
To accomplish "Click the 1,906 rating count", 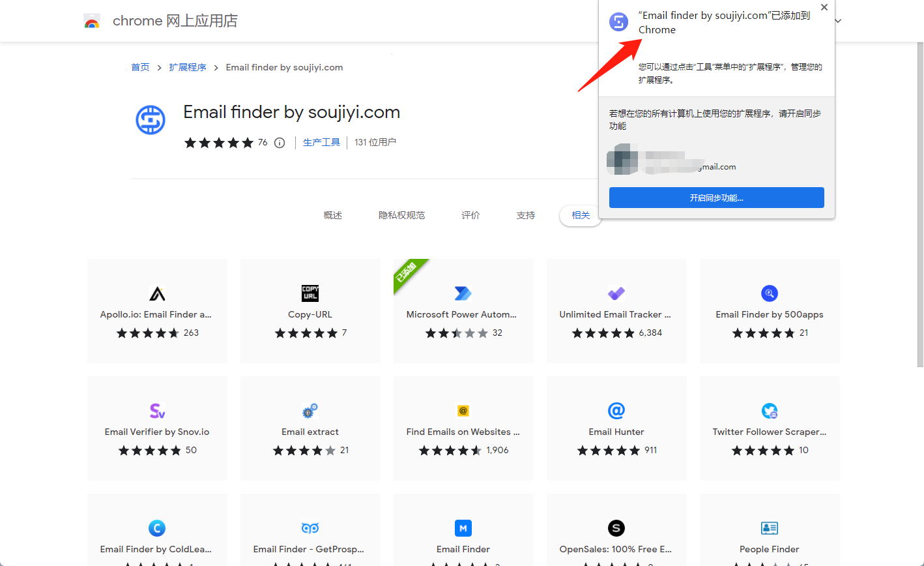I will click(x=497, y=450).
